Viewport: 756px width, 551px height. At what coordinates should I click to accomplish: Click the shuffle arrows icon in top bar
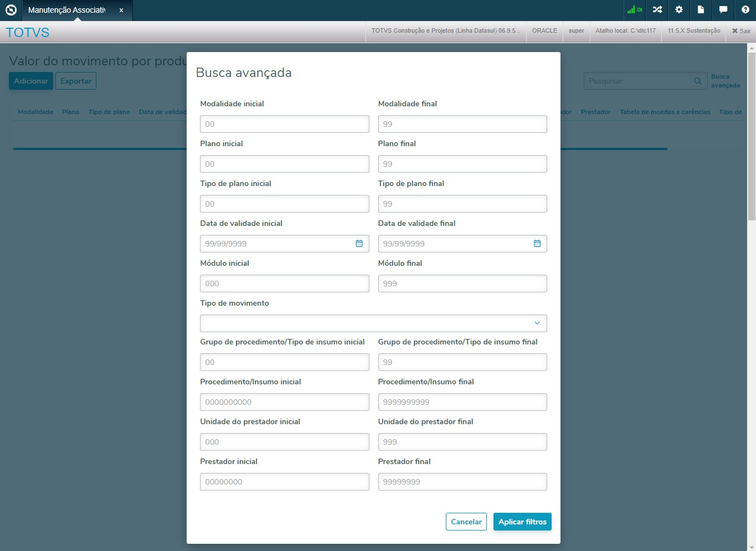pyautogui.click(x=657, y=10)
